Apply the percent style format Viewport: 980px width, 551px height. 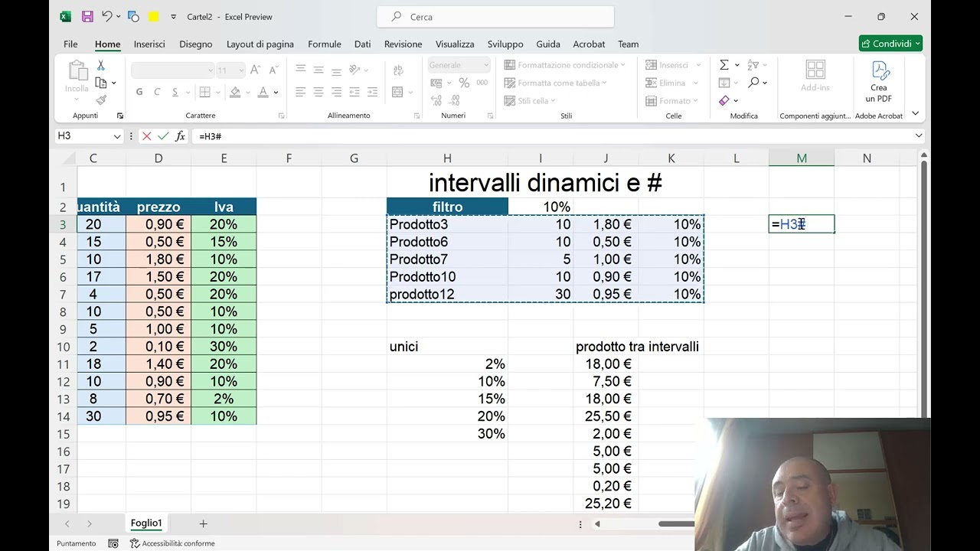tap(464, 83)
